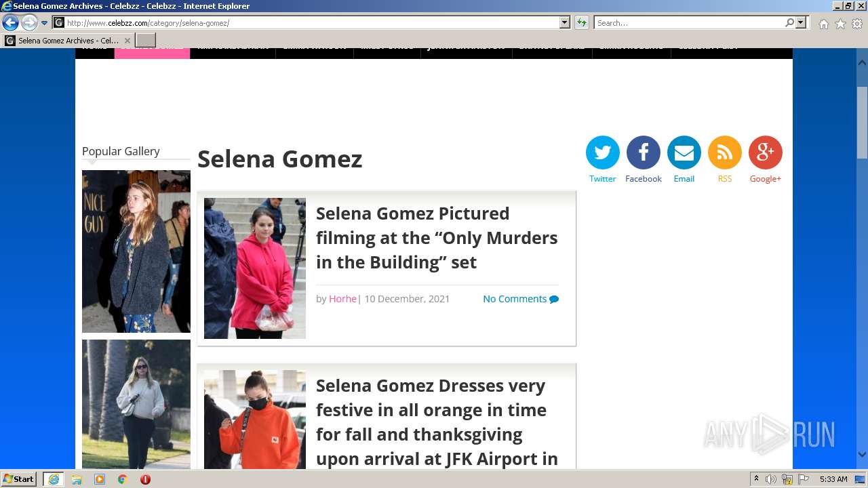Switch to the Selena Gomez Archives tab
The image size is (868, 488).
coord(68,41)
